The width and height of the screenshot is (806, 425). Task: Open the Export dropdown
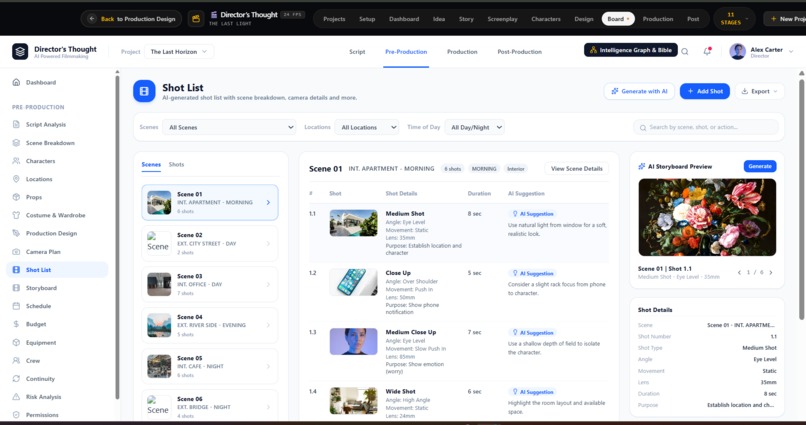click(760, 91)
